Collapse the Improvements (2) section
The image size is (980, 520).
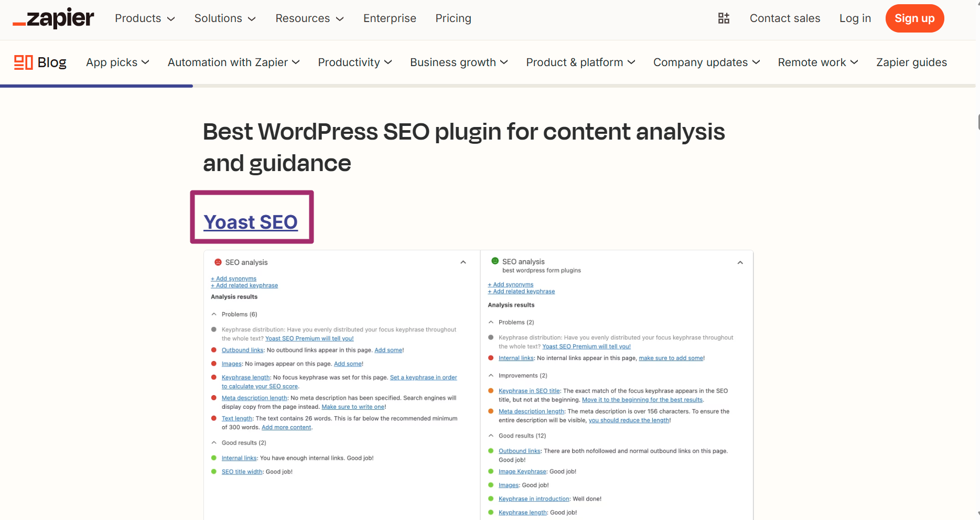491,376
